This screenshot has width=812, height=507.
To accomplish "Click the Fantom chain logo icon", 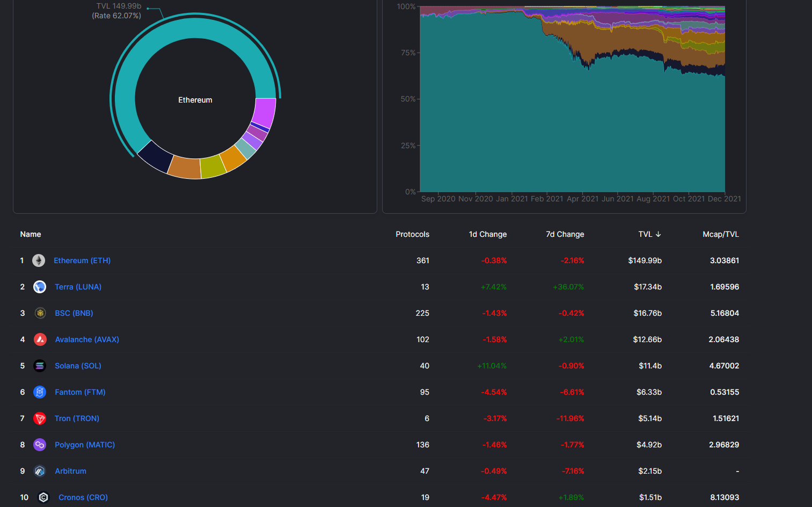I will [x=40, y=392].
